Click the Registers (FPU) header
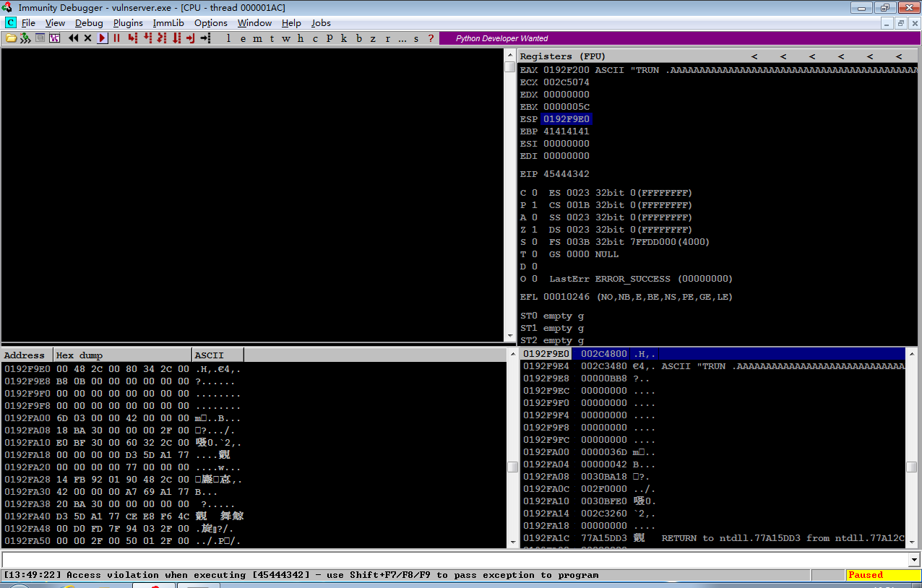Screen dimensions: 922x588 [563, 56]
